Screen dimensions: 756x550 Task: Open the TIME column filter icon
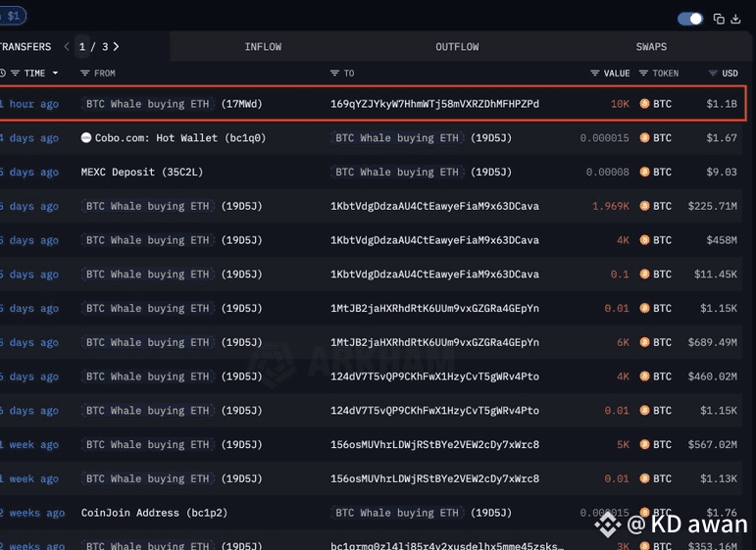click(x=16, y=74)
